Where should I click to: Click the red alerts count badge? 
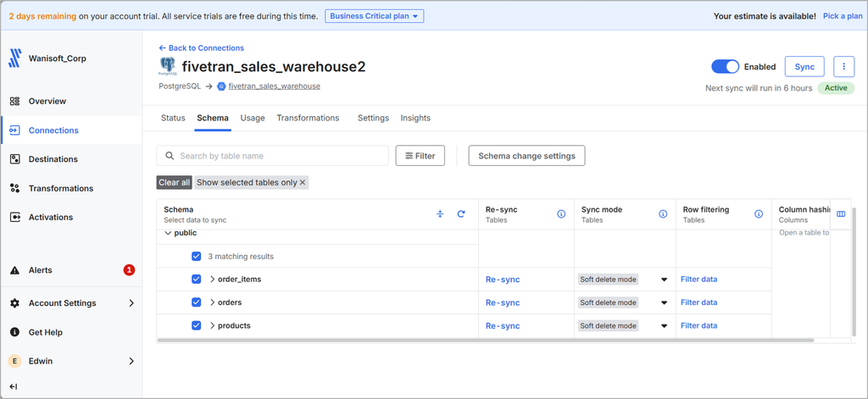point(129,270)
